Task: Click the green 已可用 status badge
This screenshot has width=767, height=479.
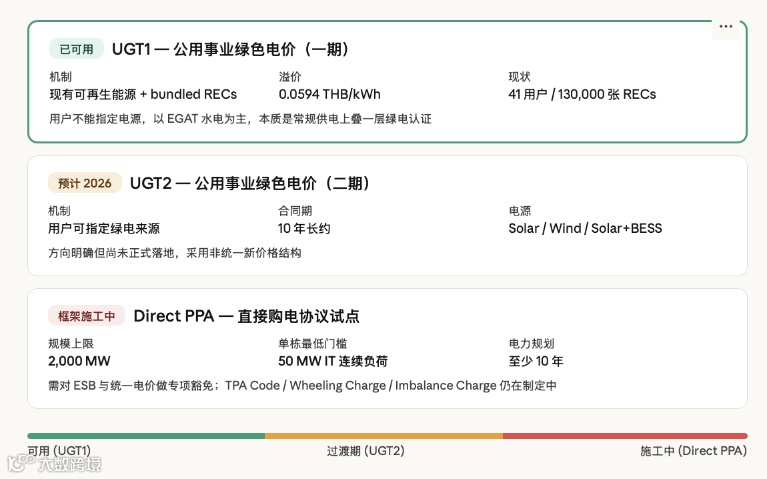Action: tap(76, 49)
